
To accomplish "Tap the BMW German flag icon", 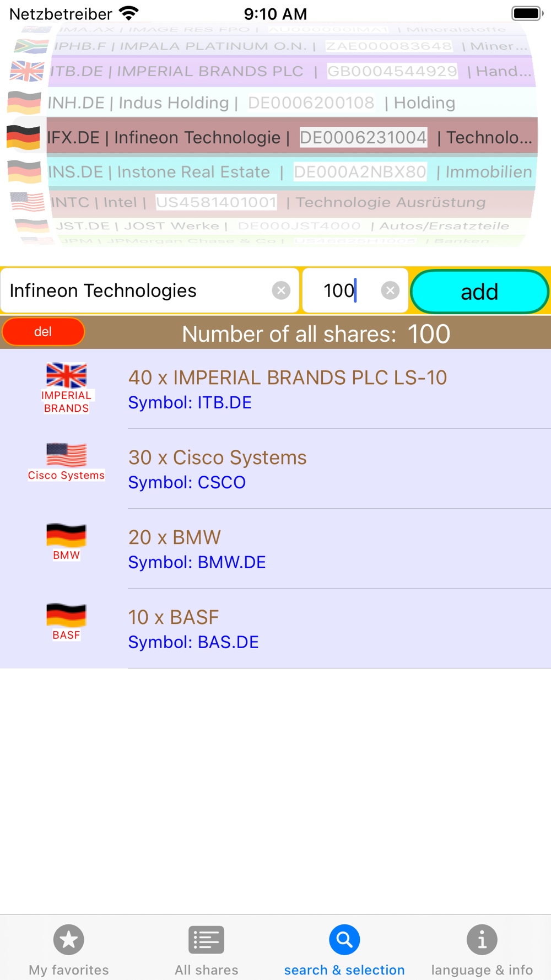I will click(66, 535).
